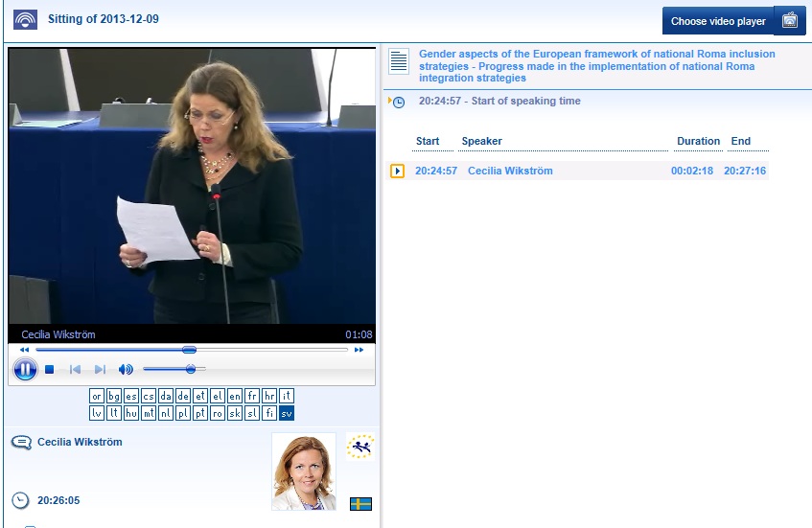
Task: Open the Gender aspects debate title link
Action: click(595, 66)
